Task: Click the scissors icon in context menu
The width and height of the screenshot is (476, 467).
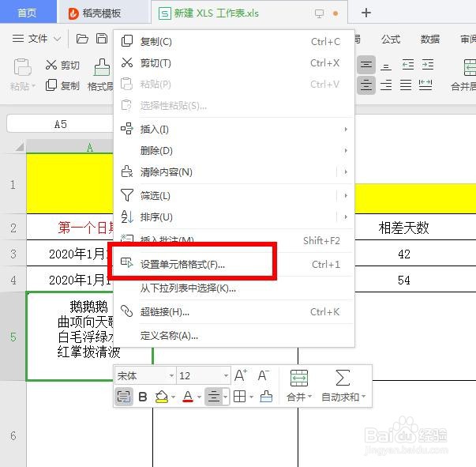Action: (x=127, y=62)
